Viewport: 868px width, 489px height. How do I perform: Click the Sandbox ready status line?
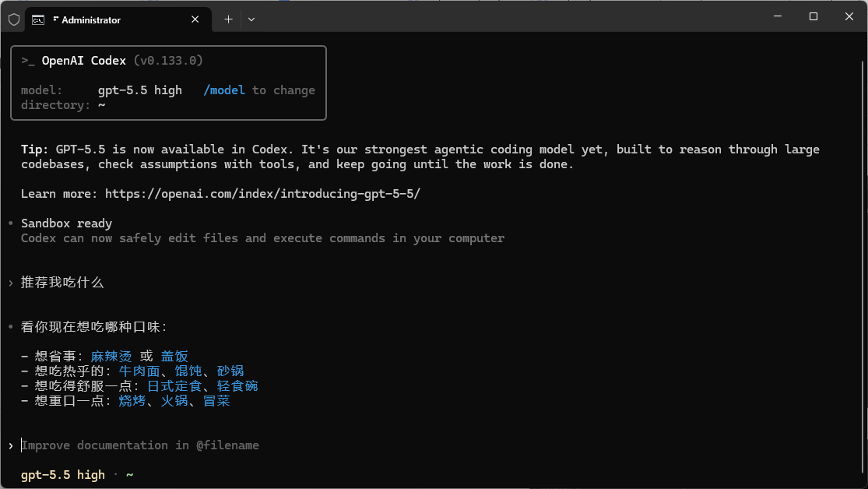tap(66, 223)
